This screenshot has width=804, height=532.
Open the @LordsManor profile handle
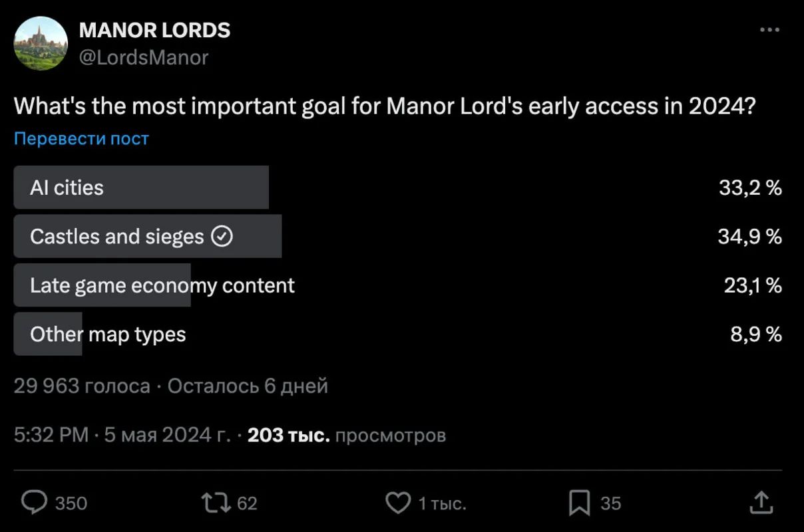(x=143, y=57)
